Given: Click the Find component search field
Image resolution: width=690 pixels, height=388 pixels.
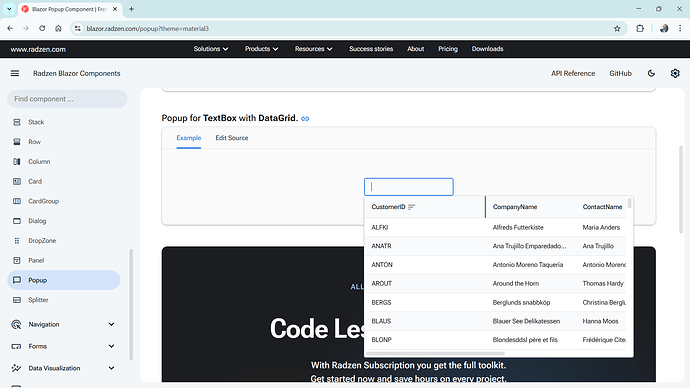Looking at the screenshot, I should (x=67, y=99).
